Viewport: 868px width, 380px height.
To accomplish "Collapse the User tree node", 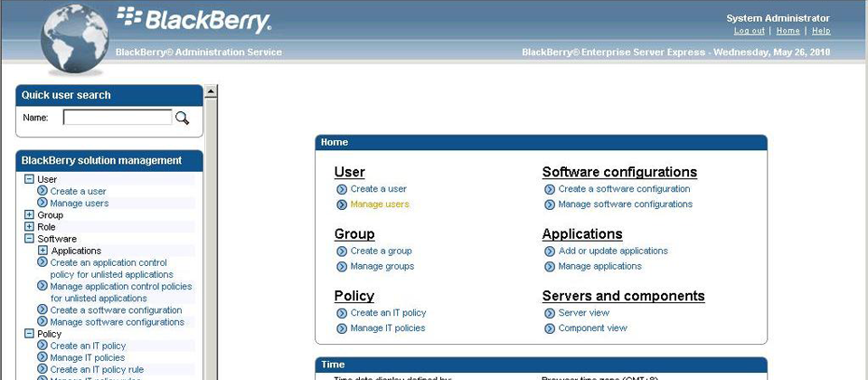I will click(x=29, y=179).
